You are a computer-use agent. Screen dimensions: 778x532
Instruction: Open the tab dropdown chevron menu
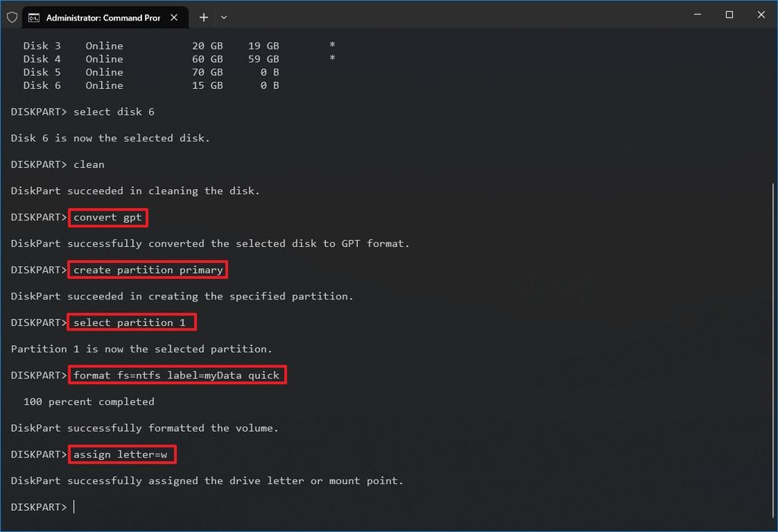click(x=223, y=17)
